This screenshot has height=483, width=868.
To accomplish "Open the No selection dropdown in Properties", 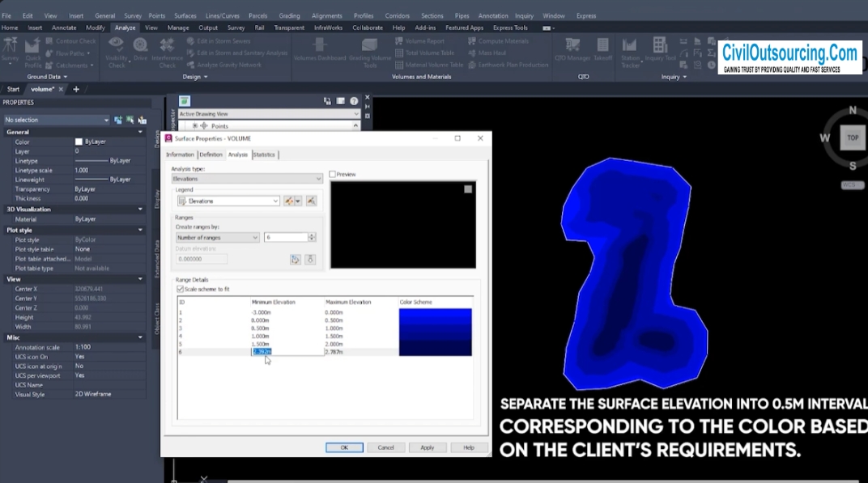I will point(57,120).
